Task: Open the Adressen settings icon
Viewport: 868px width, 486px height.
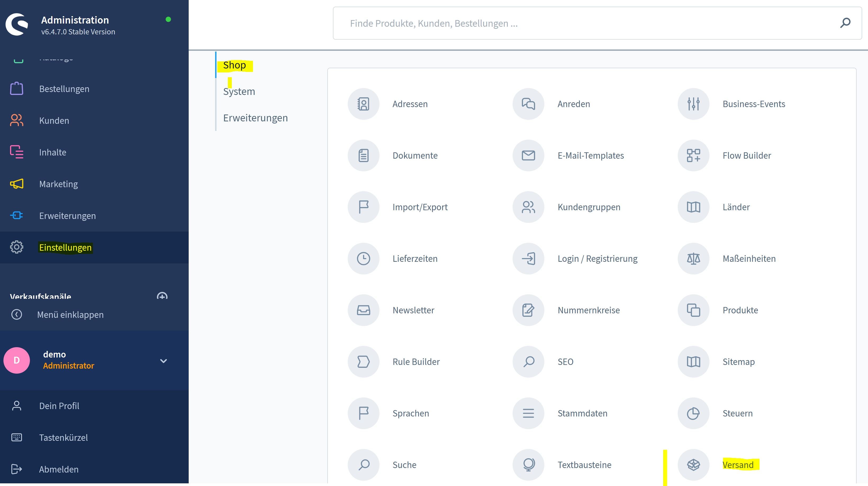Action: (x=363, y=104)
